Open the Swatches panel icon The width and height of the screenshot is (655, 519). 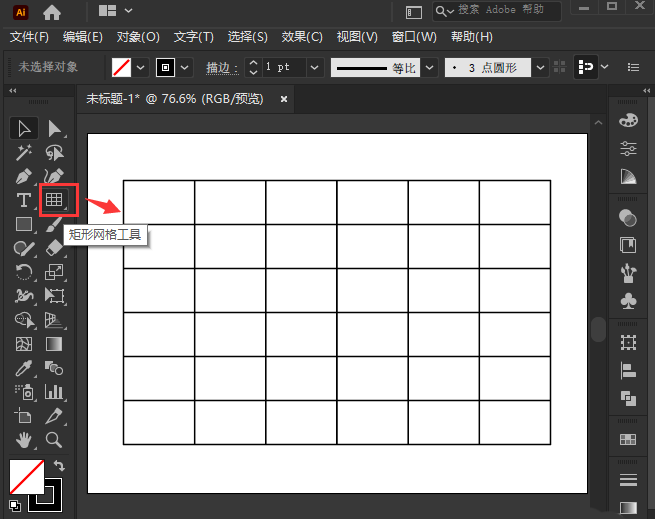pos(628,439)
